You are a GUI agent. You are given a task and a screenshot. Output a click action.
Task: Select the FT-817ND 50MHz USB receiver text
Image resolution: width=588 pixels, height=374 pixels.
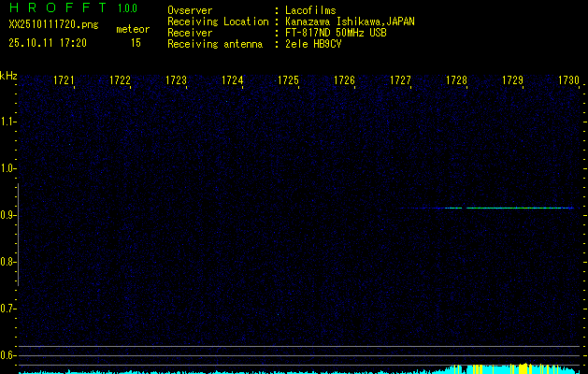tap(337, 33)
